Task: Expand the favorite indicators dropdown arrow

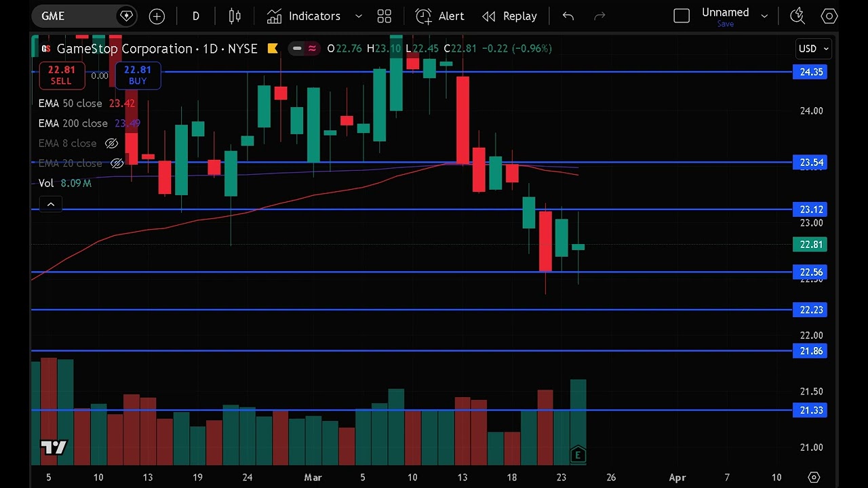Action: pyautogui.click(x=359, y=16)
